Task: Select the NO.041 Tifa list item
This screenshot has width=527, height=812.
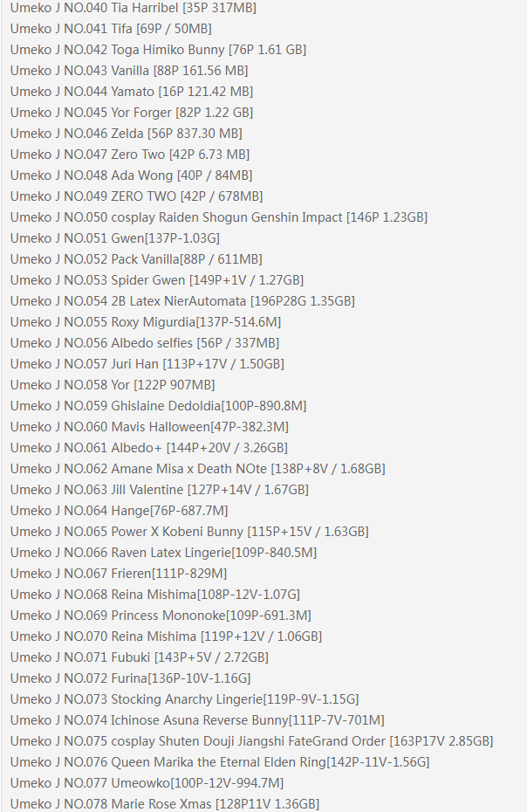Action: tap(111, 29)
